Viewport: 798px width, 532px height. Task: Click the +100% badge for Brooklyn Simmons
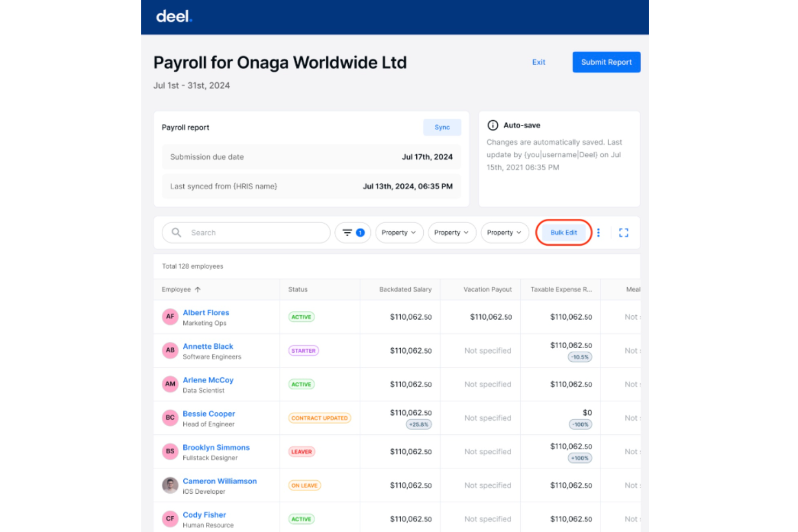tap(580, 458)
